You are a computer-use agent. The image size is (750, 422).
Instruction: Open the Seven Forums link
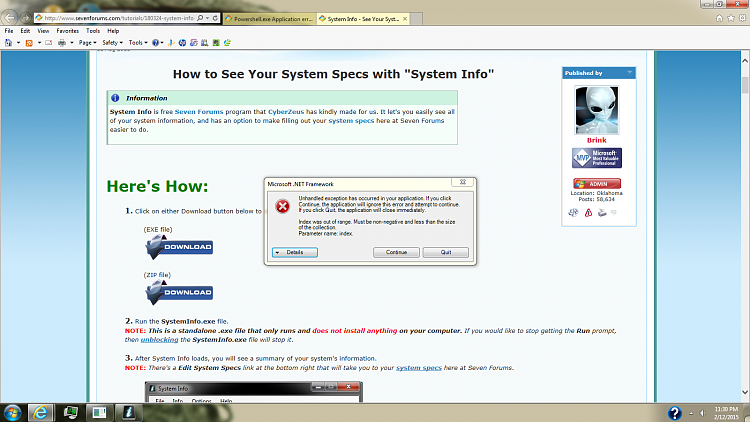coord(199,111)
